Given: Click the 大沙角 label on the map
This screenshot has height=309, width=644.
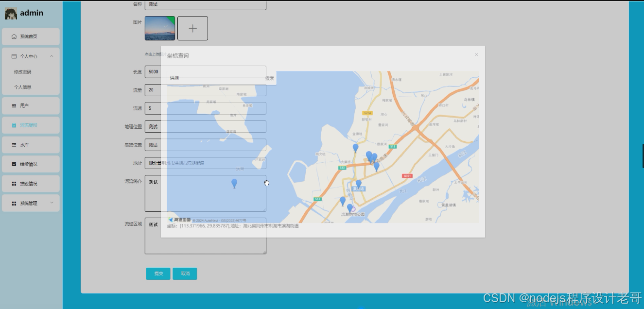Looking at the screenshot, I should coord(450,146).
